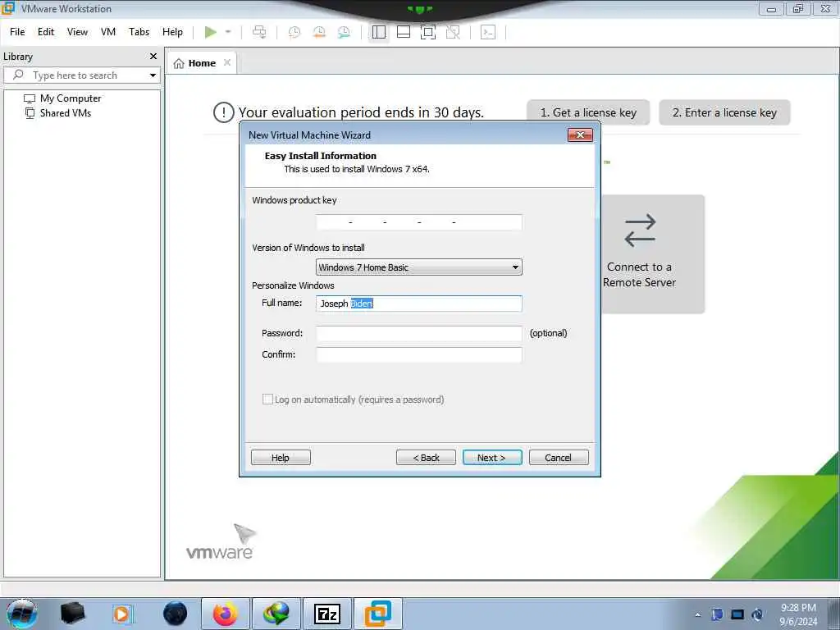Click the Library search field
This screenshot has height=630, width=840.
click(80, 75)
